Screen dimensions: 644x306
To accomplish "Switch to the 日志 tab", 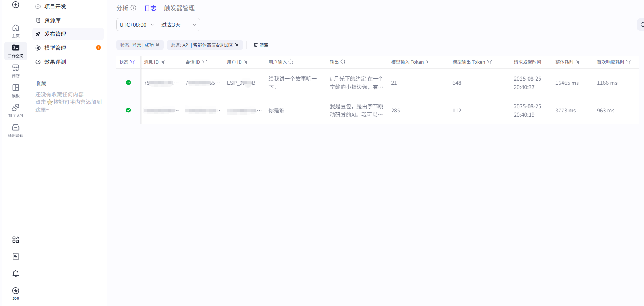I will (150, 8).
